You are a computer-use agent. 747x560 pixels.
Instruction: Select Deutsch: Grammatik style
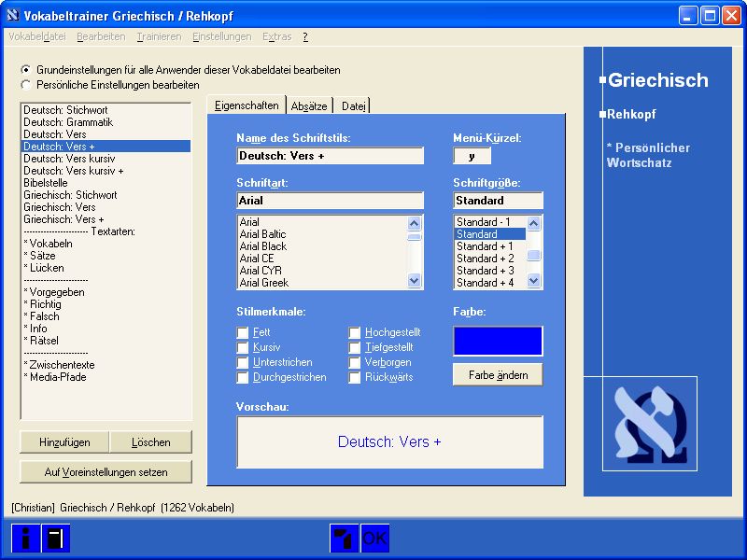pos(106,122)
